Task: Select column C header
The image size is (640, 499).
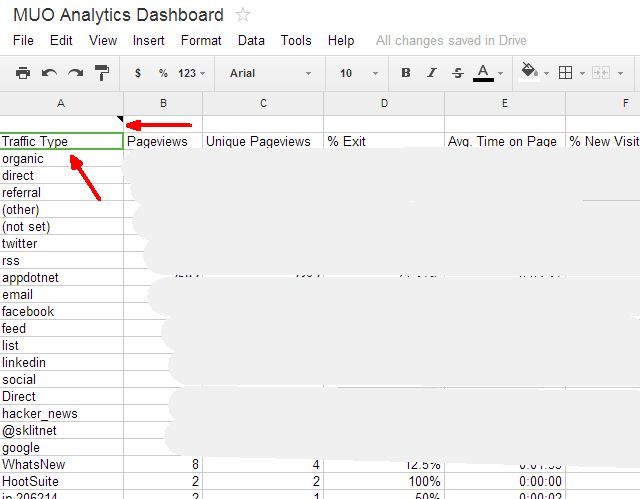Action: (x=263, y=103)
